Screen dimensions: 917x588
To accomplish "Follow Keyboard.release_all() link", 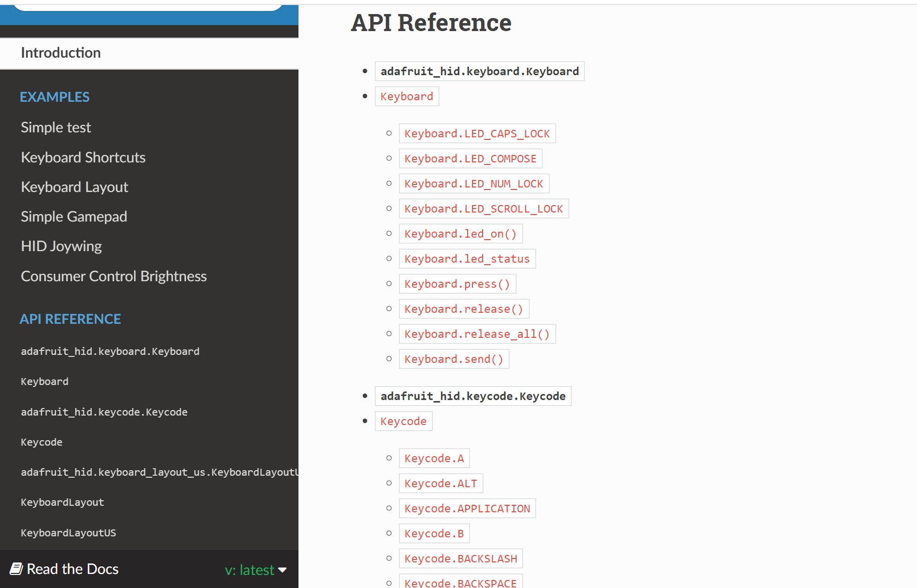I will pyautogui.click(x=477, y=334).
